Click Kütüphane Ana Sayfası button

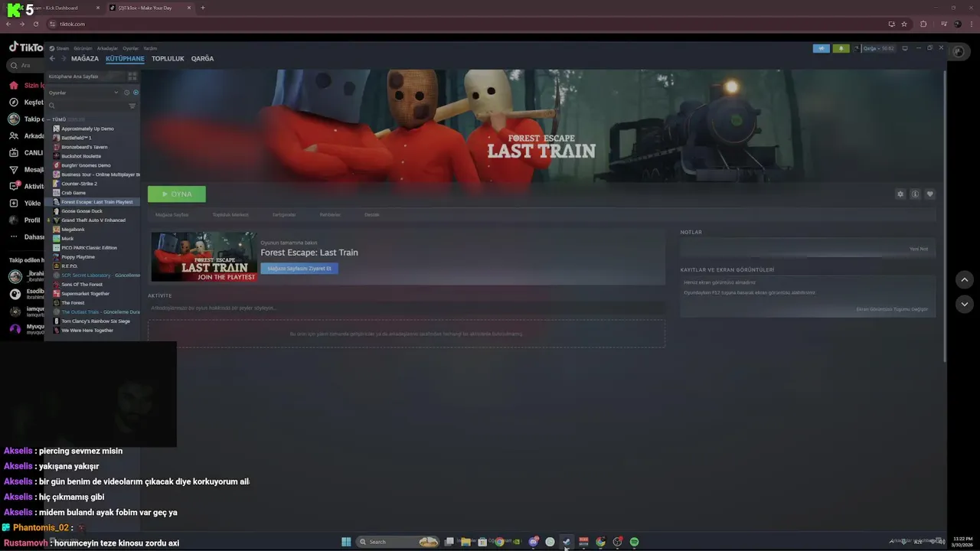click(x=84, y=77)
